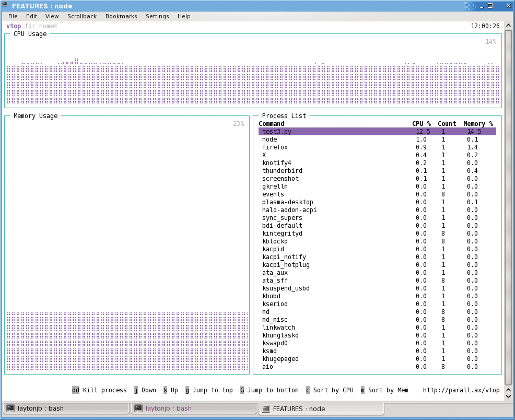
Task: Select the kacpid process row
Action: 377,249
